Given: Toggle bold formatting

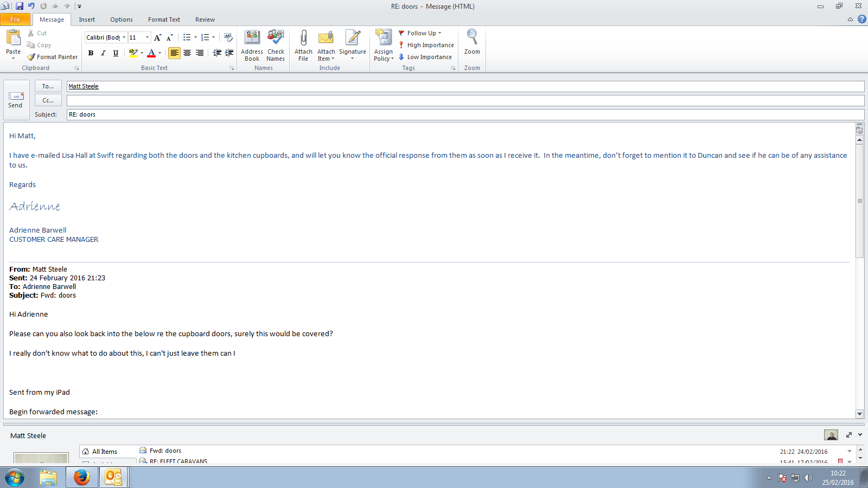Looking at the screenshot, I should click(91, 53).
